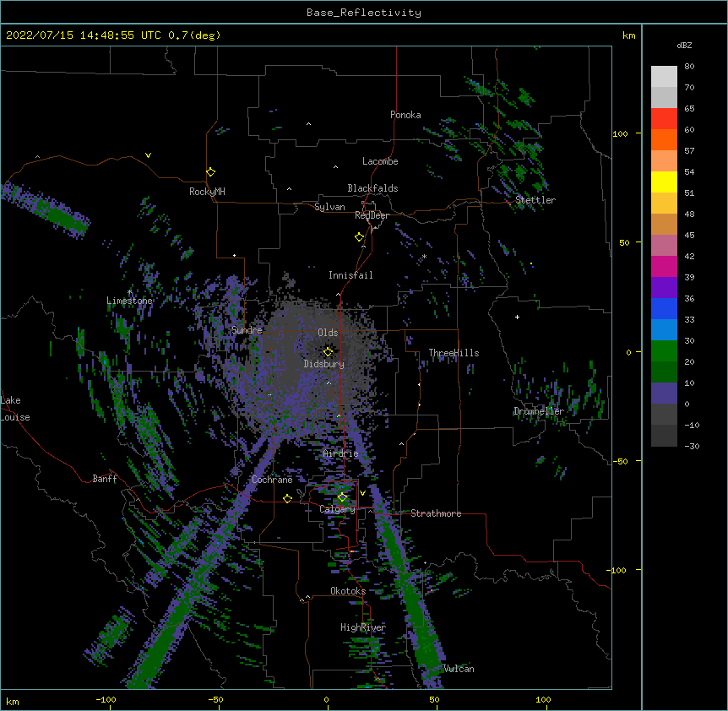Screen dimensions: 728x711
Task: Click the Sylvan label
Action: tap(329, 207)
